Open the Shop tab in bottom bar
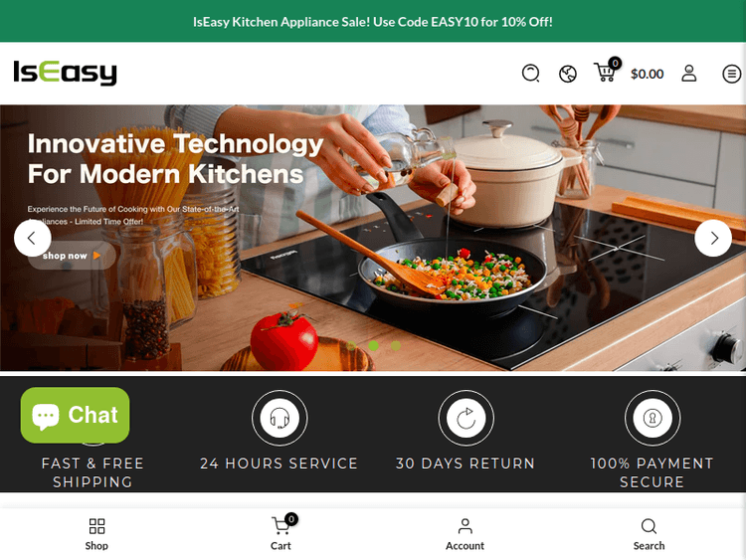 click(96, 535)
